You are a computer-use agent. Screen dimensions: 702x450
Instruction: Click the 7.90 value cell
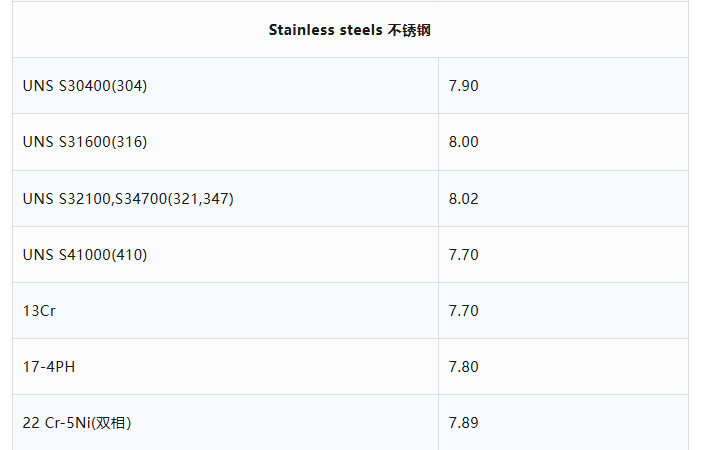coord(464,86)
